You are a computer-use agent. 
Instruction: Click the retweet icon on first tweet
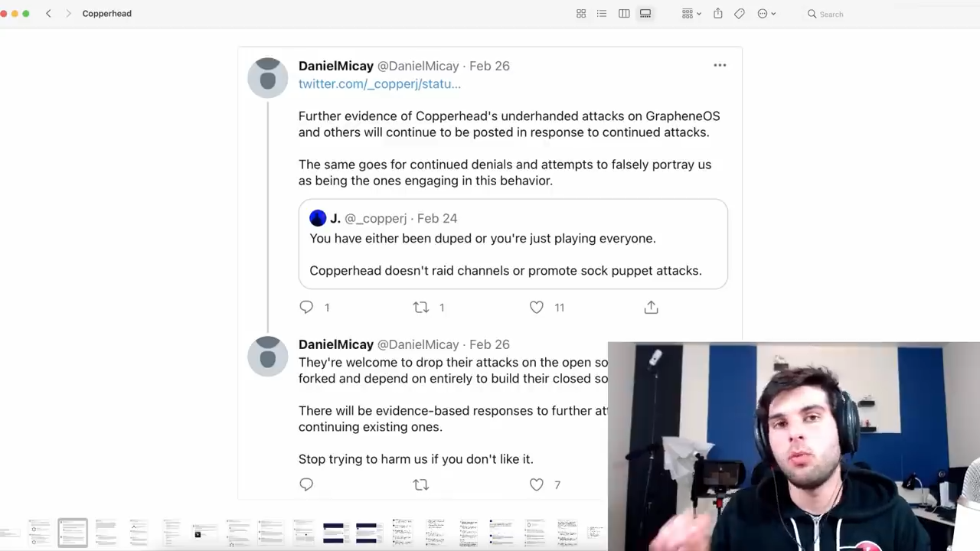point(420,307)
